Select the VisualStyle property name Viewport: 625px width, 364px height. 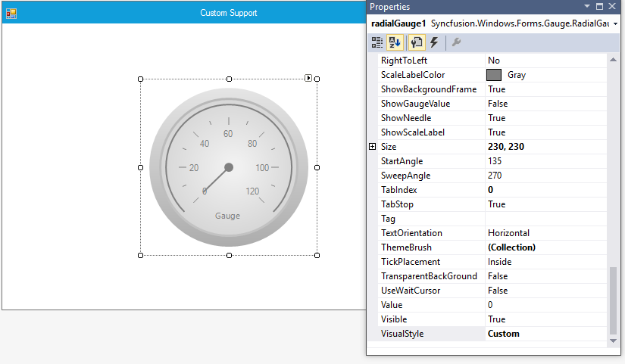[402, 334]
